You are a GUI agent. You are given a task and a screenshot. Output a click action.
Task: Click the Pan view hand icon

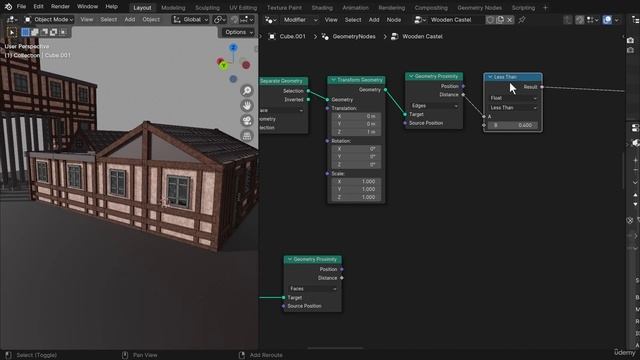pos(247,106)
